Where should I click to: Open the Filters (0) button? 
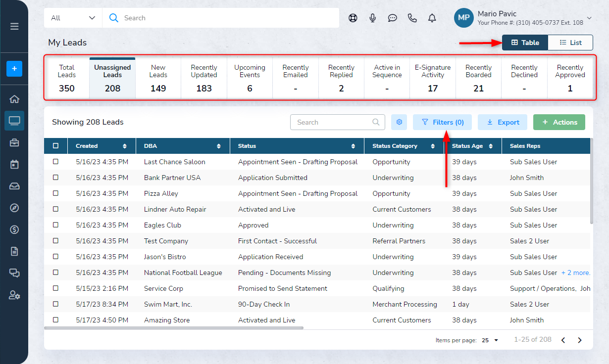(x=442, y=122)
